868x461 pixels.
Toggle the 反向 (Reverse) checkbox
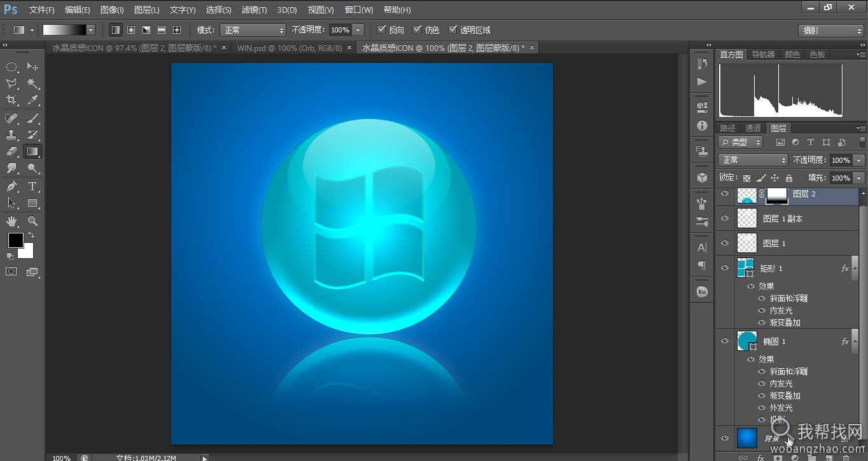click(x=381, y=30)
